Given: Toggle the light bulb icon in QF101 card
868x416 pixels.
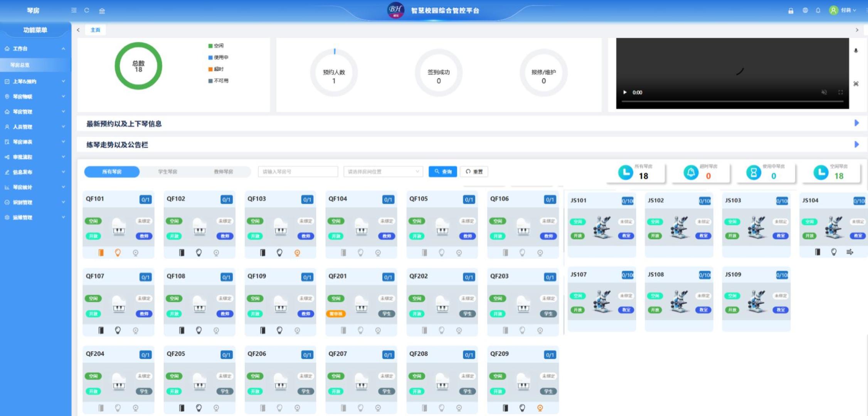Looking at the screenshot, I should pos(118,253).
